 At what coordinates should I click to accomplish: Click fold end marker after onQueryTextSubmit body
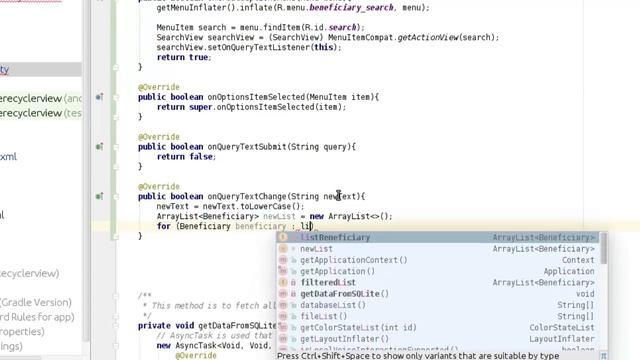[x=116, y=167]
